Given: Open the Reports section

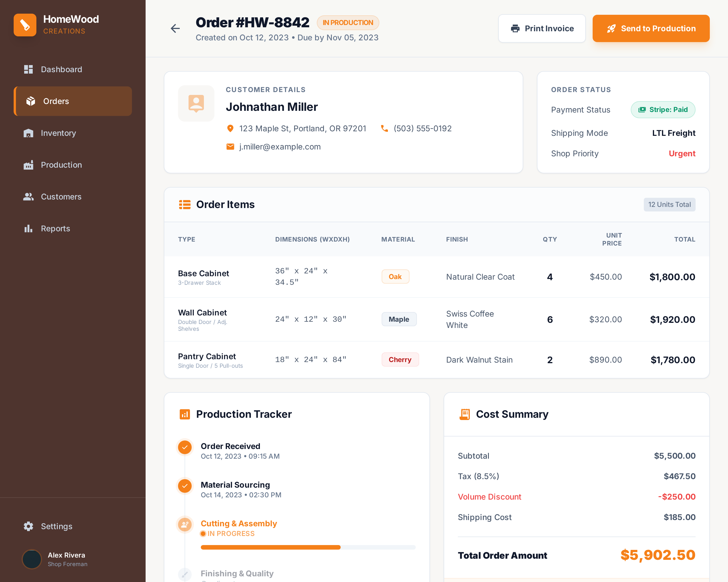Looking at the screenshot, I should [x=55, y=229].
